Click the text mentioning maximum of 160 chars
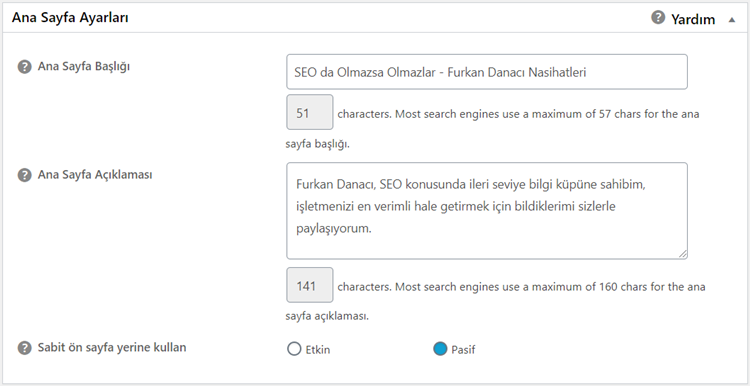 pos(495,301)
